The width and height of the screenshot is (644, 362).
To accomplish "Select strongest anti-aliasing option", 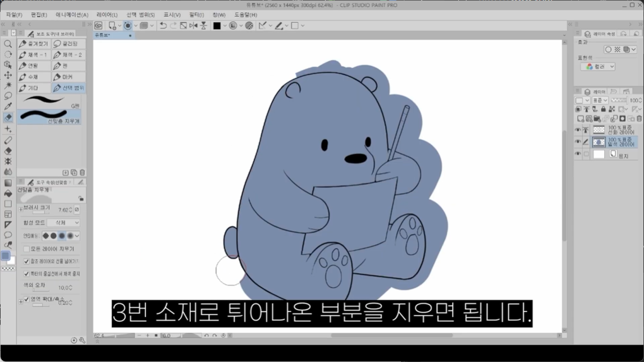I will [x=70, y=236].
